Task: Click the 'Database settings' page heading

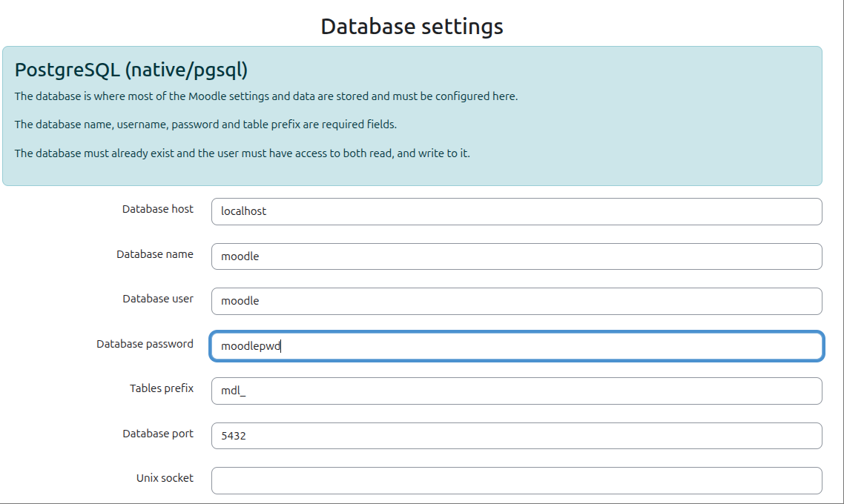Action: pyautogui.click(x=412, y=27)
